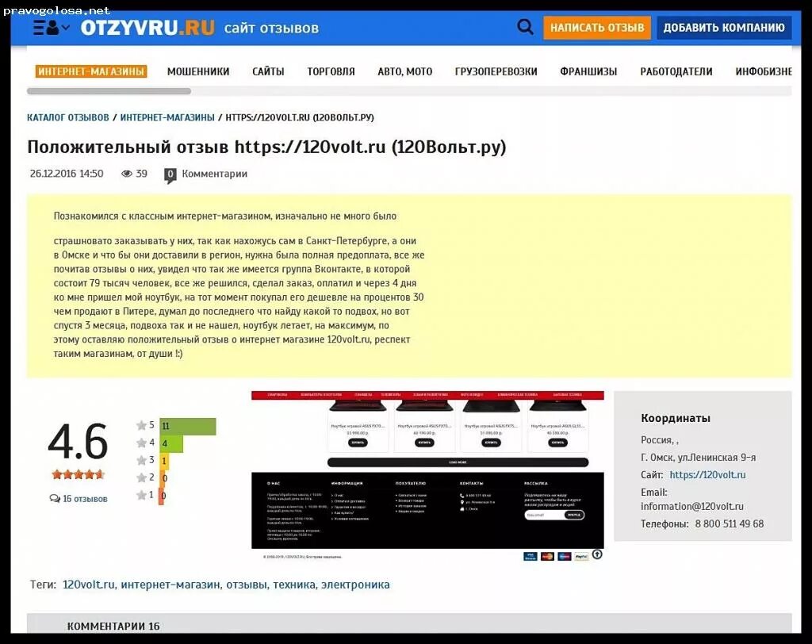The height and width of the screenshot is (644, 812).
Task: Open the отзывы tag
Action: pos(246,585)
